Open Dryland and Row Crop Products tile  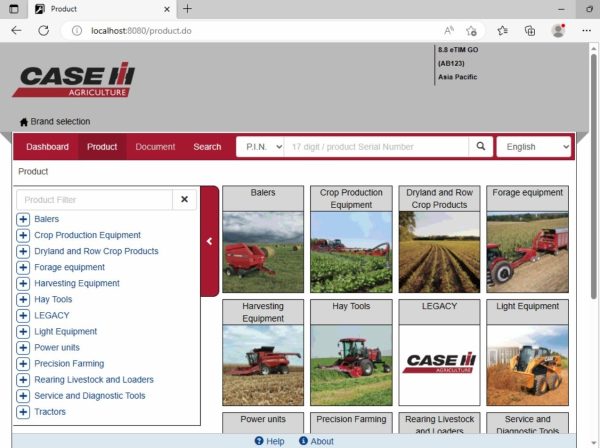[x=439, y=239]
